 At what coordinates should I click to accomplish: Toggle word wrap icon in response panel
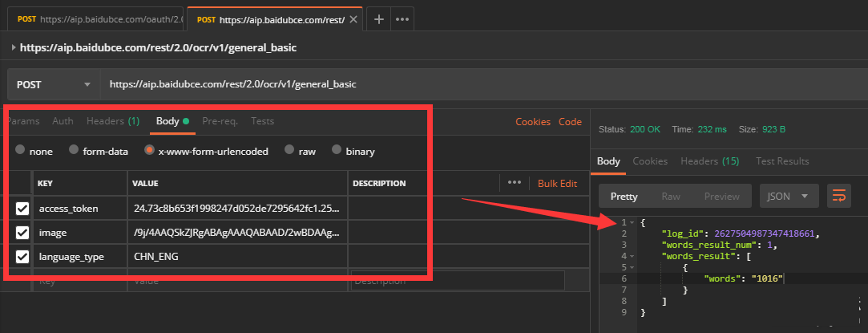[839, 196]
